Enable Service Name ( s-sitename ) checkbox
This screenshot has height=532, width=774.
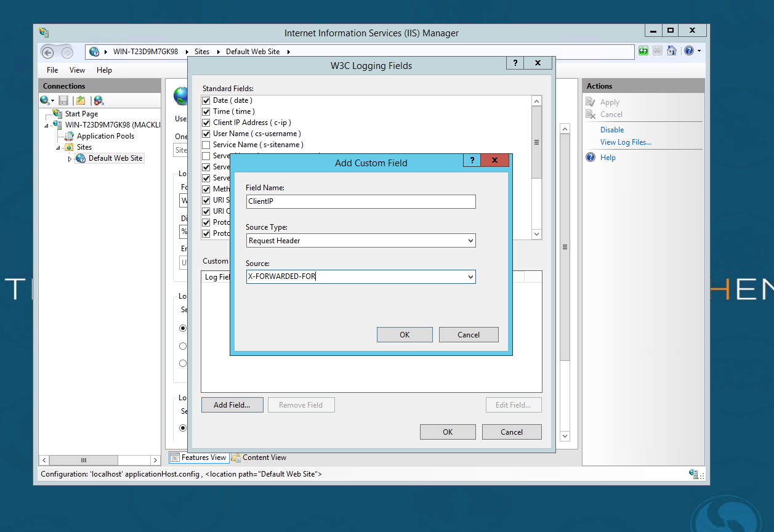coord(206,145)
